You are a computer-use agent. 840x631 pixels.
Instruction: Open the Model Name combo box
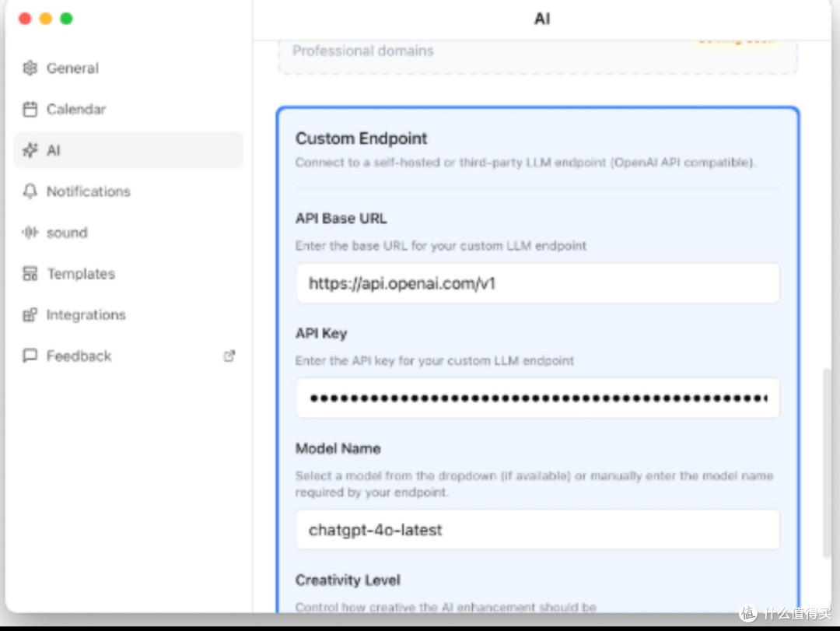[x=537, y=530]
